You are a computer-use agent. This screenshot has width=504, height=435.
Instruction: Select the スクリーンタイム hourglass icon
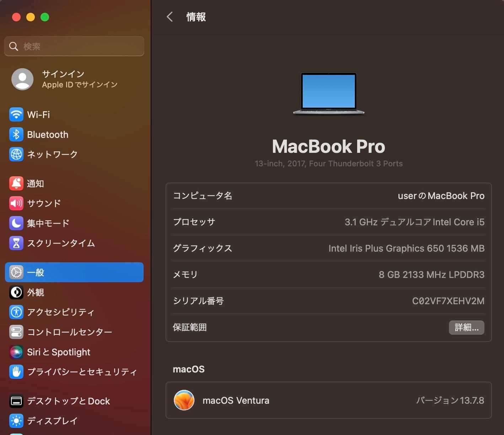click(16, 243)
